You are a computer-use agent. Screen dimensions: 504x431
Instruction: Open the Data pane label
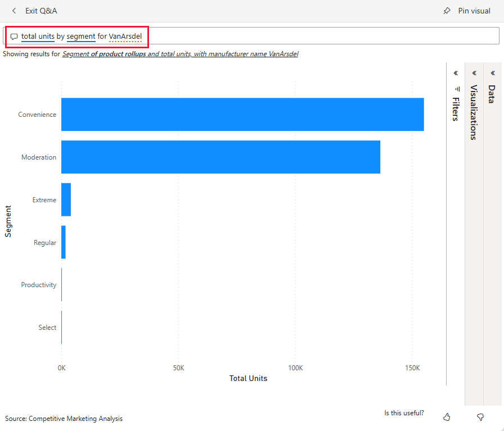pyautogui.click(x=492, y=94)
